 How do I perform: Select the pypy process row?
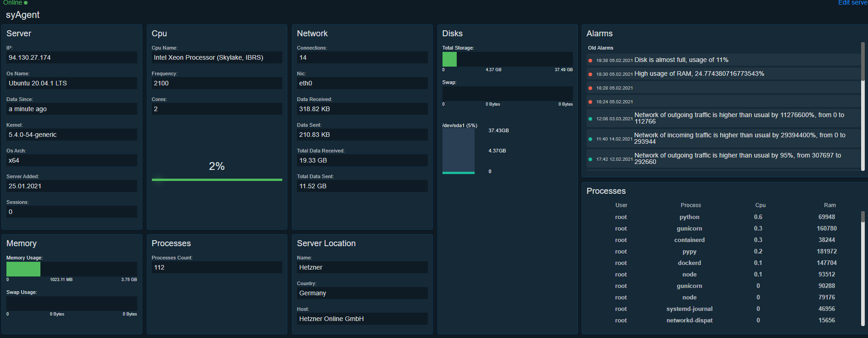[x=723, y=252]
